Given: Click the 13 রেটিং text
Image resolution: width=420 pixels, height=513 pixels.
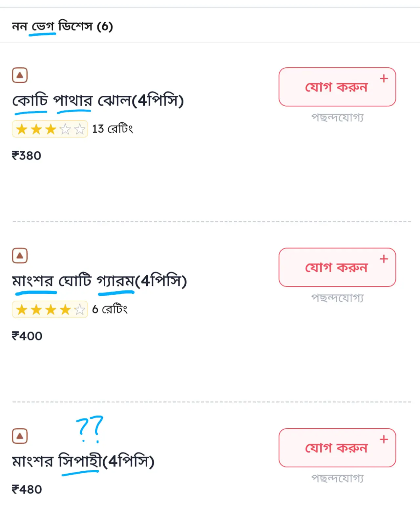Looking at the screenshot, I should pyautogui.click(x=112, y=129).
